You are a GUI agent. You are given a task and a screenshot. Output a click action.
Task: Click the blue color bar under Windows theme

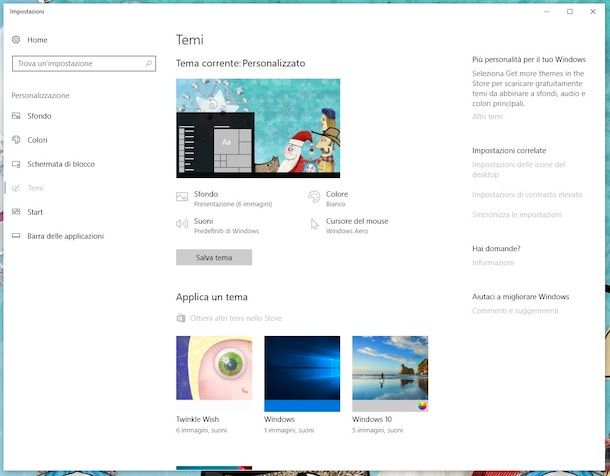click(302, 406)
